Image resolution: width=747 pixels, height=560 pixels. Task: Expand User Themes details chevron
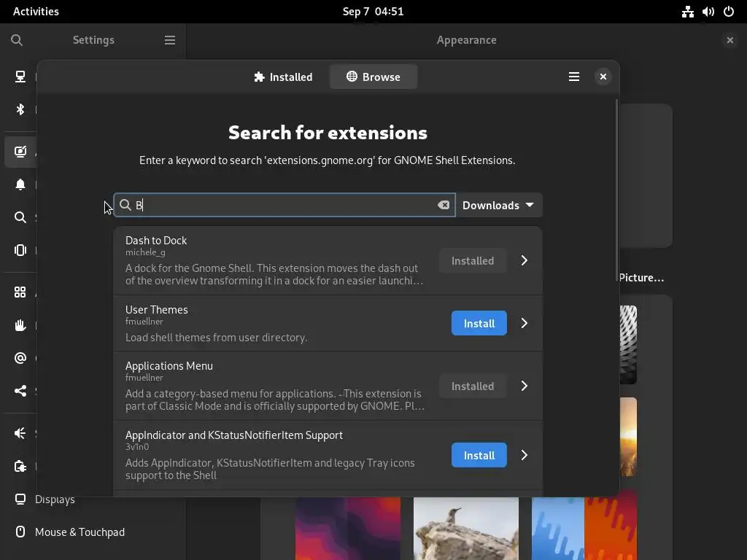click(x=525, y=323)
